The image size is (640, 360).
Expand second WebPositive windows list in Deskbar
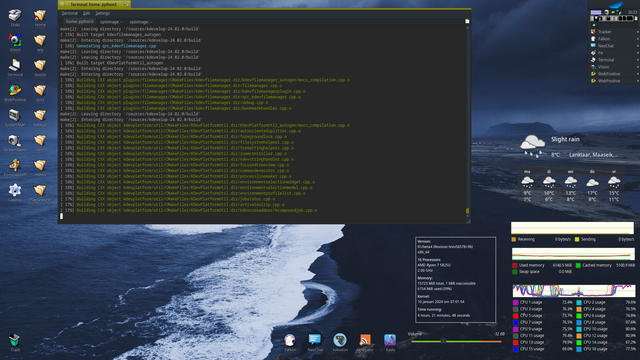pyautogui.click(x=637, y=81)
